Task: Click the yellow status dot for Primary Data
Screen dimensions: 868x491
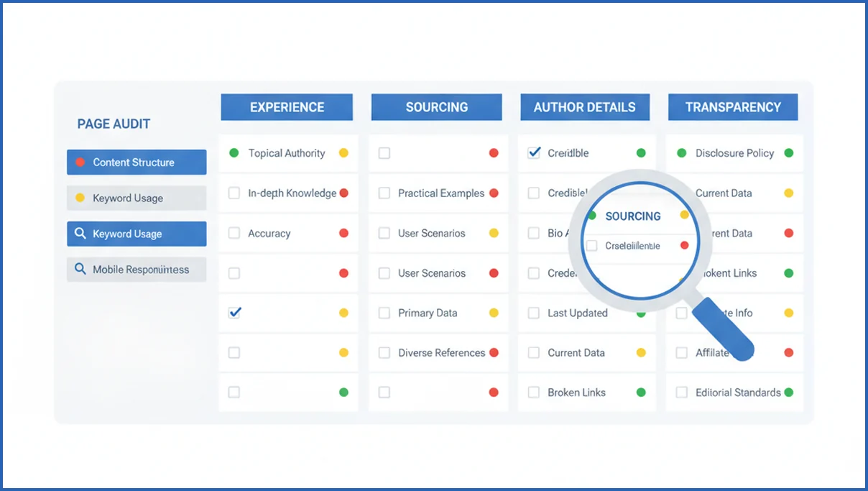Action: (x=494, y=313)
